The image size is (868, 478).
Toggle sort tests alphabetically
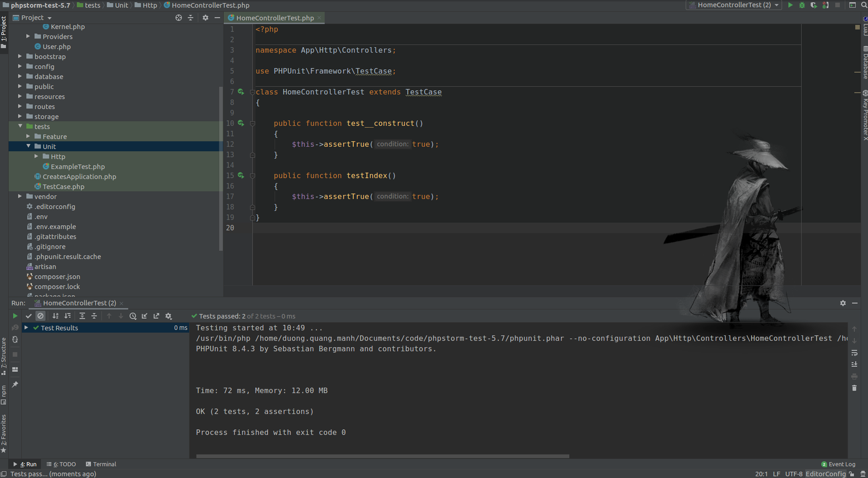point(55,316)
